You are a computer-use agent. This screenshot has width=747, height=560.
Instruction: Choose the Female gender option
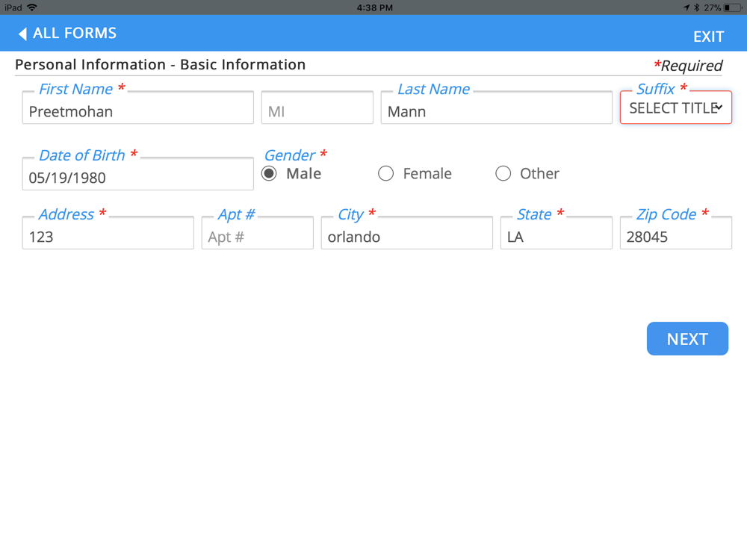coord(386,173)
